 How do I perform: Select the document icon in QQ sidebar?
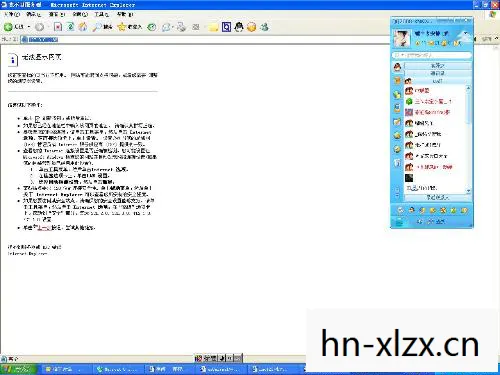(397, 163)
